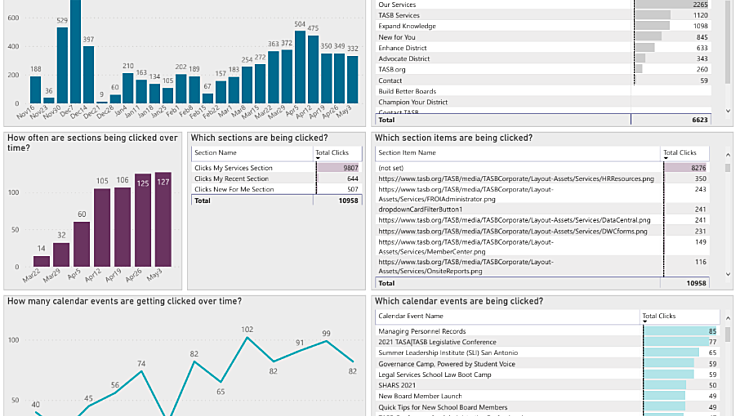Click the Dec7 bar showing 397

point(88,76)
